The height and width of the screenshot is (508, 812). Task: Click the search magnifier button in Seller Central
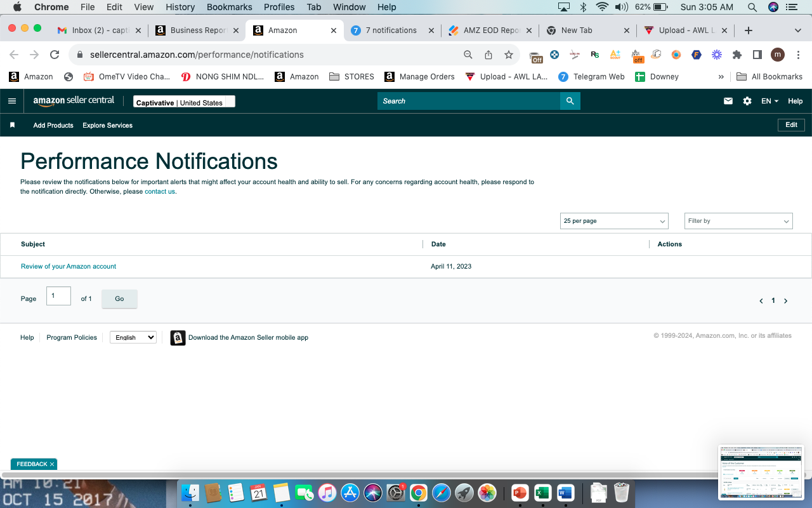[x=570, y=101]
